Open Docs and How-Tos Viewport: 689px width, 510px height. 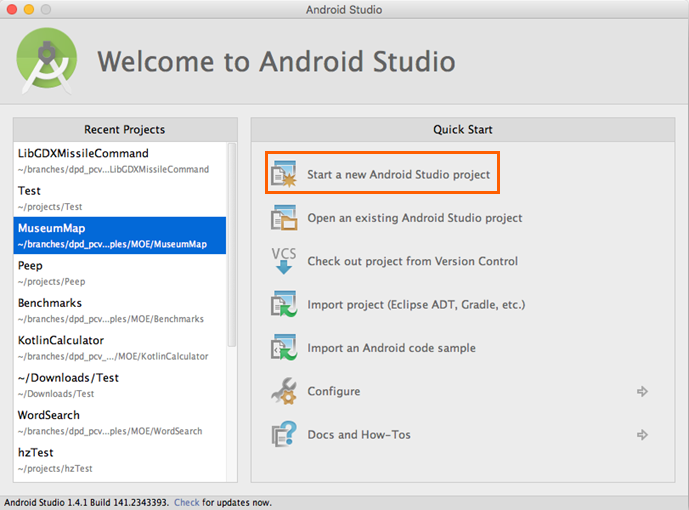(359, 434)
